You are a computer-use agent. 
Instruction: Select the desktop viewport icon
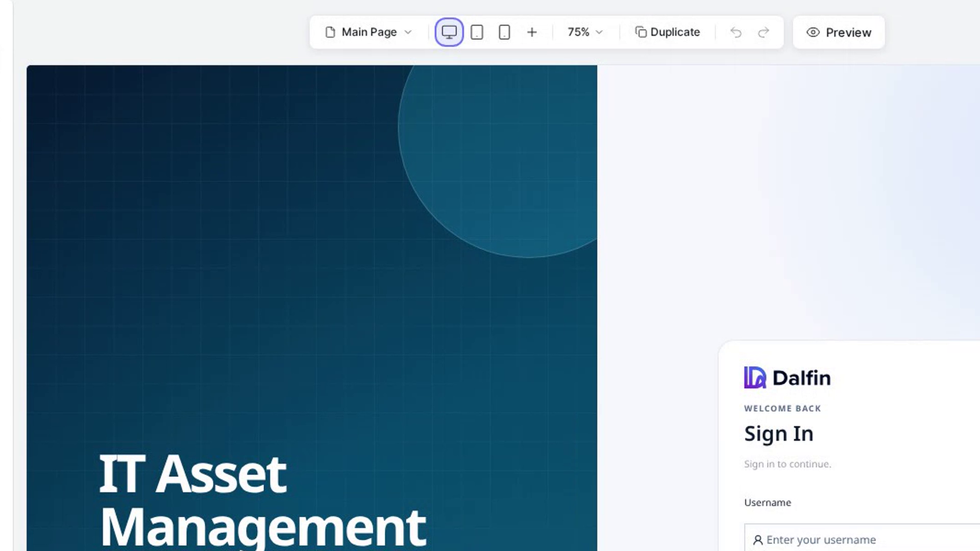449,32
